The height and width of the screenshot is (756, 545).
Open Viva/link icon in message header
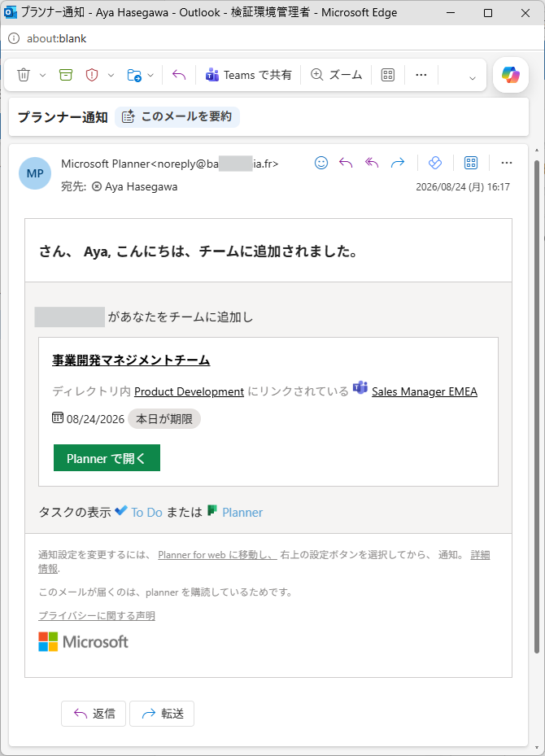tap(434, 163)
